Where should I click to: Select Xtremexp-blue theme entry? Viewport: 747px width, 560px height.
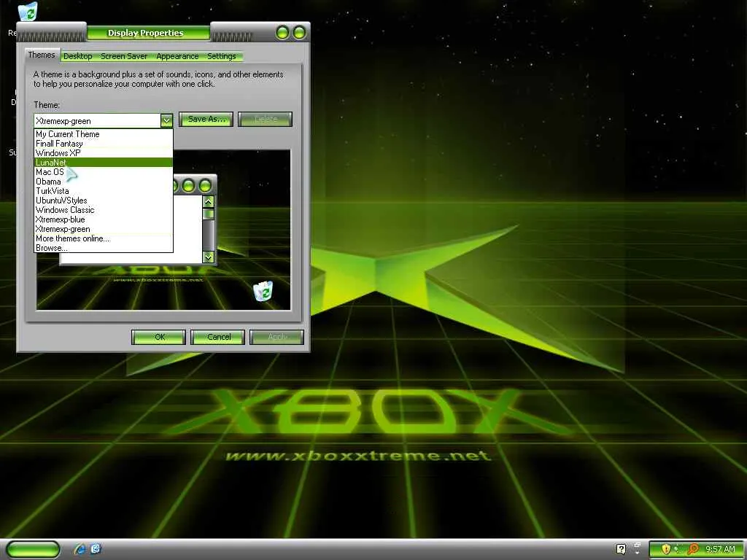point(104,219)
